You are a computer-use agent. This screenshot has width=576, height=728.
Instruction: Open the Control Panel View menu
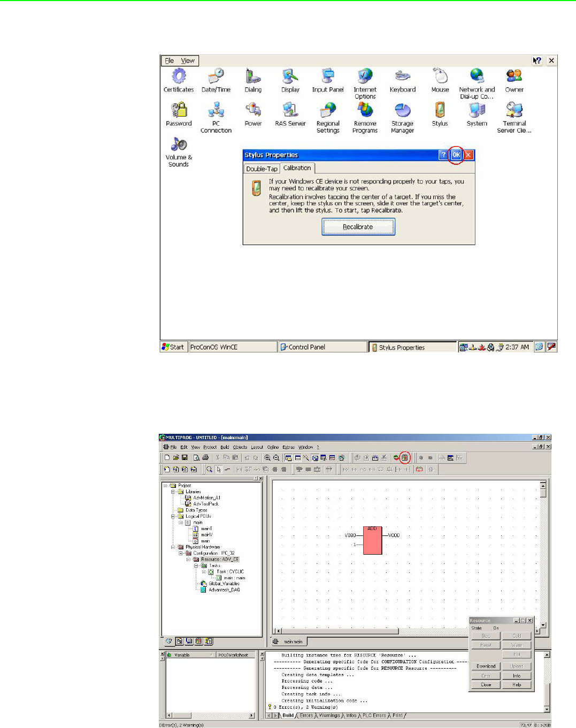(x=188, y=60)
